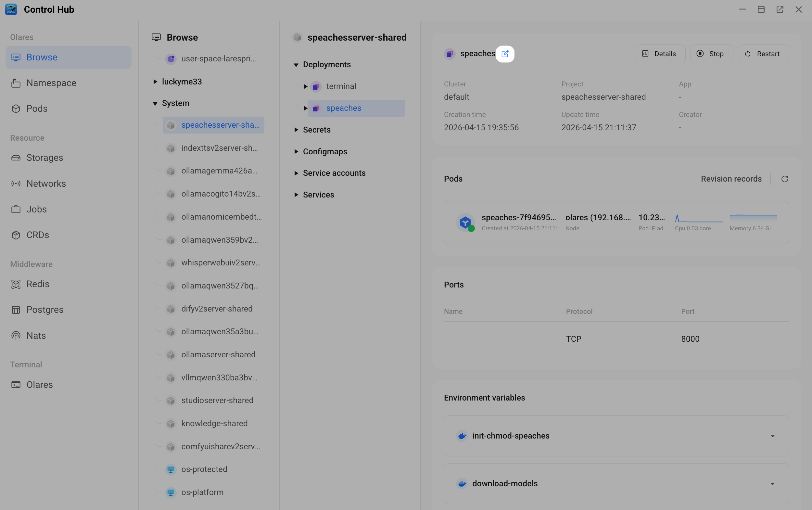812x510 pixels.
Task: Open the Postgres middleware panel
Action: click(x=45, y=309)
